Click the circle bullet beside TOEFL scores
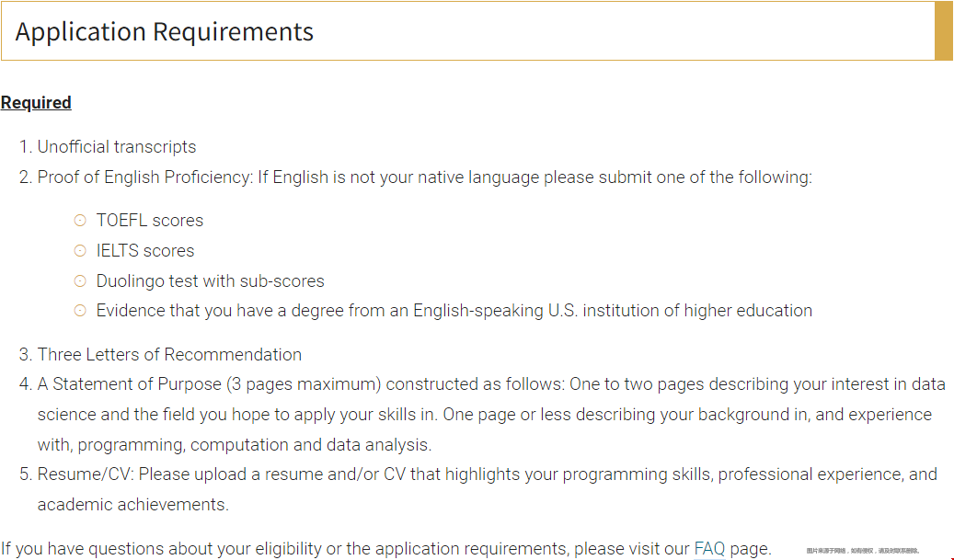The height and width of the screenshot is (560, 954). 80,220
